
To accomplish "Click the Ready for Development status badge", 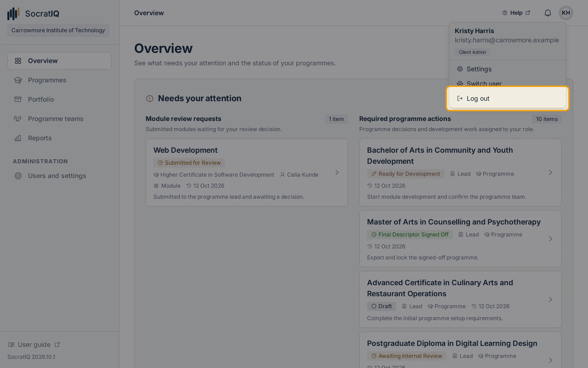I will [x=406, y=174].
